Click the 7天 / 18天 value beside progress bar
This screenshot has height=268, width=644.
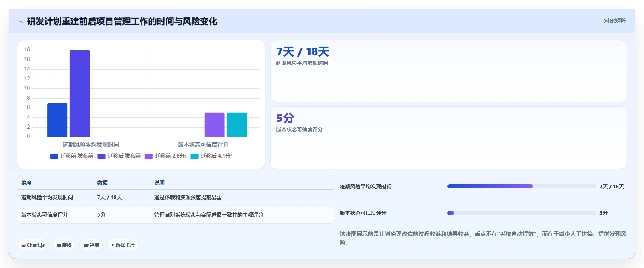(612, 187)
